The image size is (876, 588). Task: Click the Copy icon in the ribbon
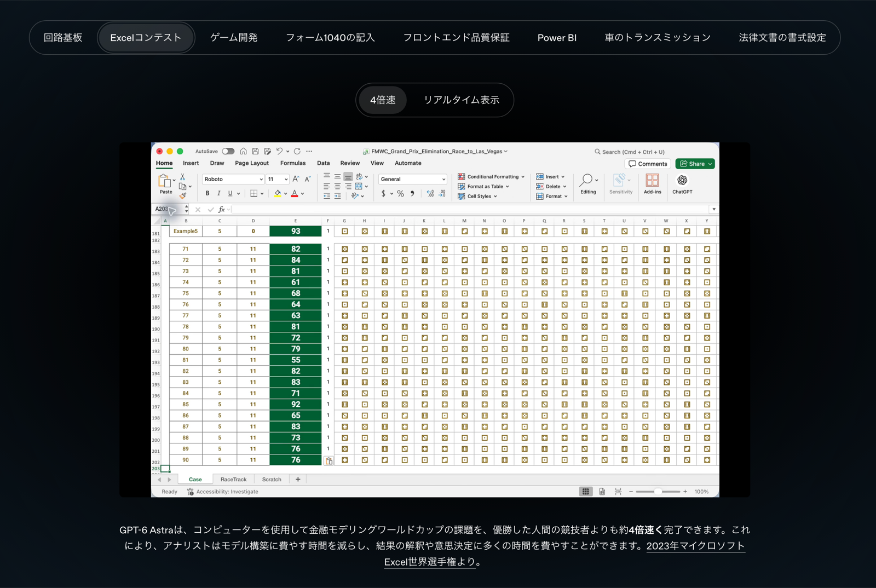click(182, 187)
